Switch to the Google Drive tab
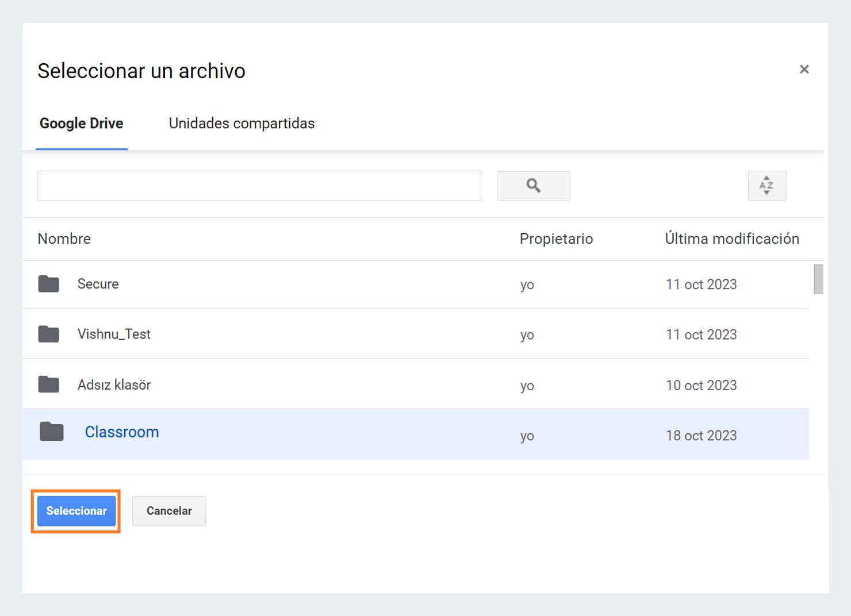The width and height of the screenshot is (851, 616). click(x=82, y=124)
